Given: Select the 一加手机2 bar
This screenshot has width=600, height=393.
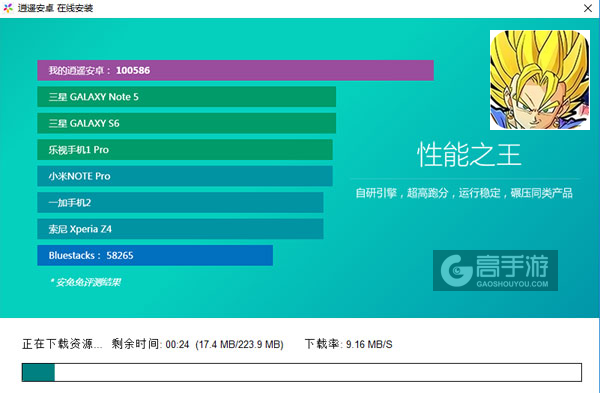Looking at the screenshot, I should (x=180, y=202).
